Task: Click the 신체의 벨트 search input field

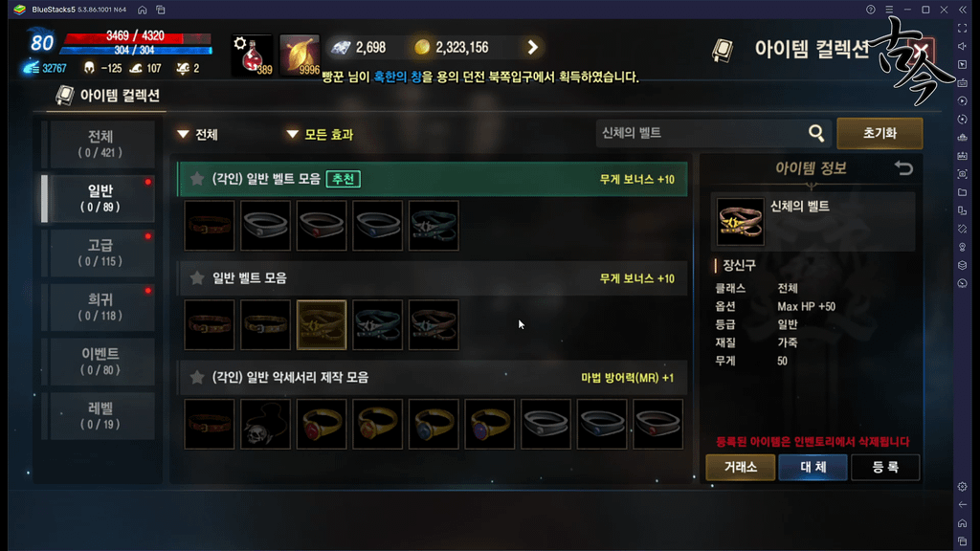Action: click(700, 133)
